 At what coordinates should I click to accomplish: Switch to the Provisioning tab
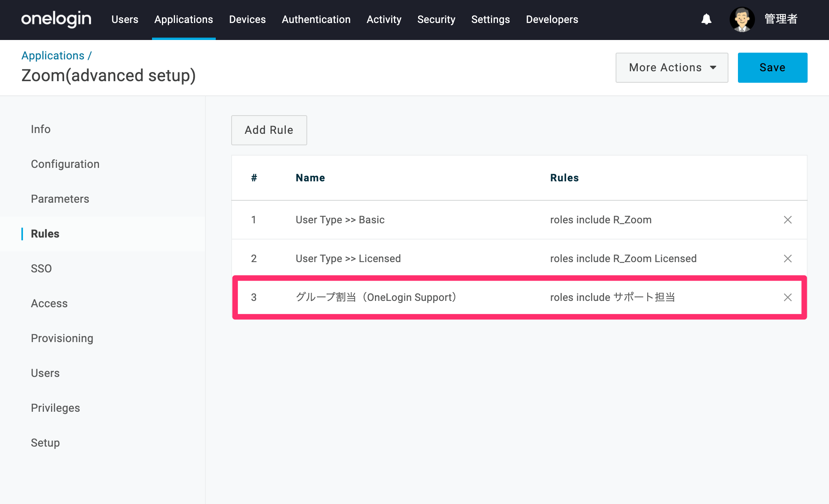62,338
